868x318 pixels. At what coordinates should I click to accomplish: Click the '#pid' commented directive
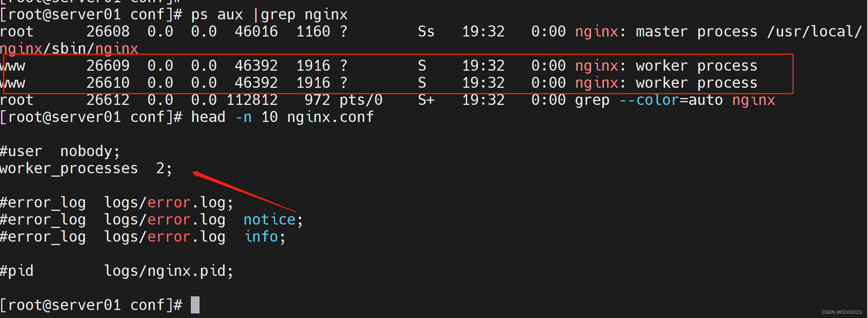tap(17, 271)
